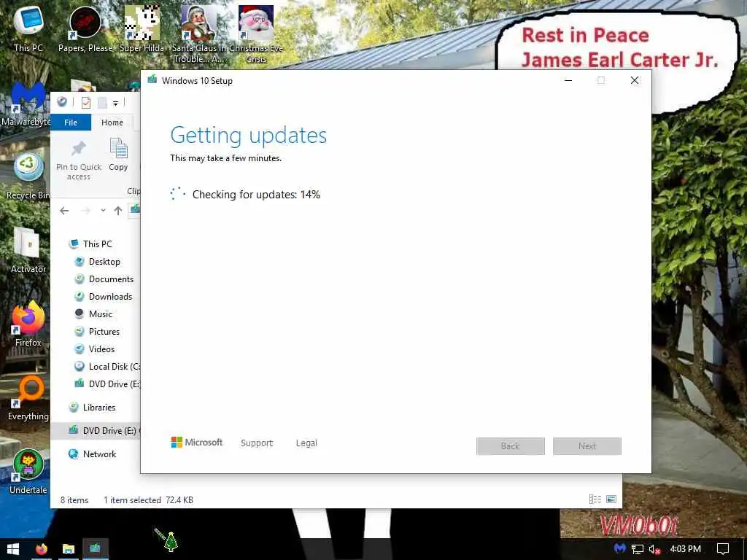Launch Undertale from the desktop shortcut

28,472
